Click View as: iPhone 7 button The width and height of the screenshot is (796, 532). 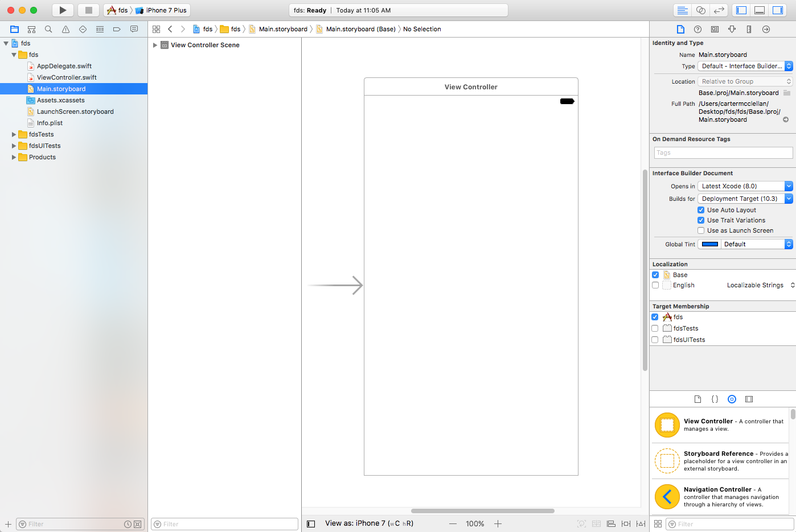click(368, 523)
